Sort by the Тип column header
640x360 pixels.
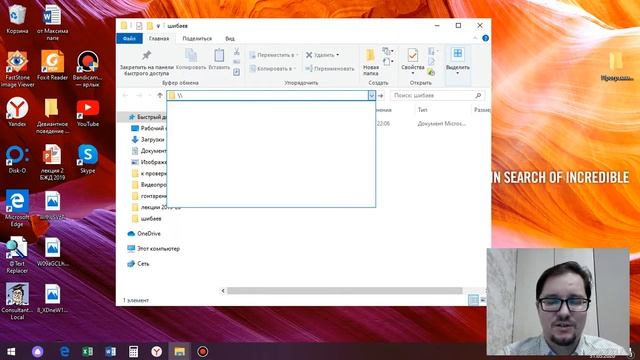tap(422, 110)
